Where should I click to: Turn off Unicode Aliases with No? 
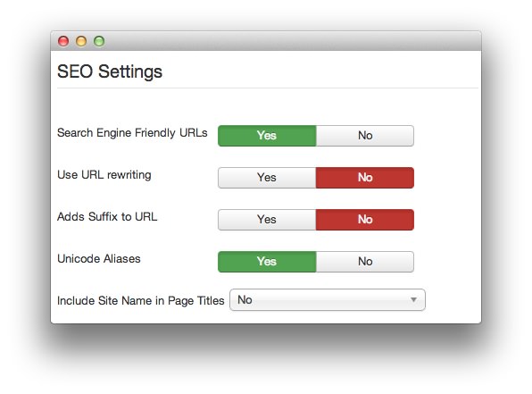click(x=365, y=262)
